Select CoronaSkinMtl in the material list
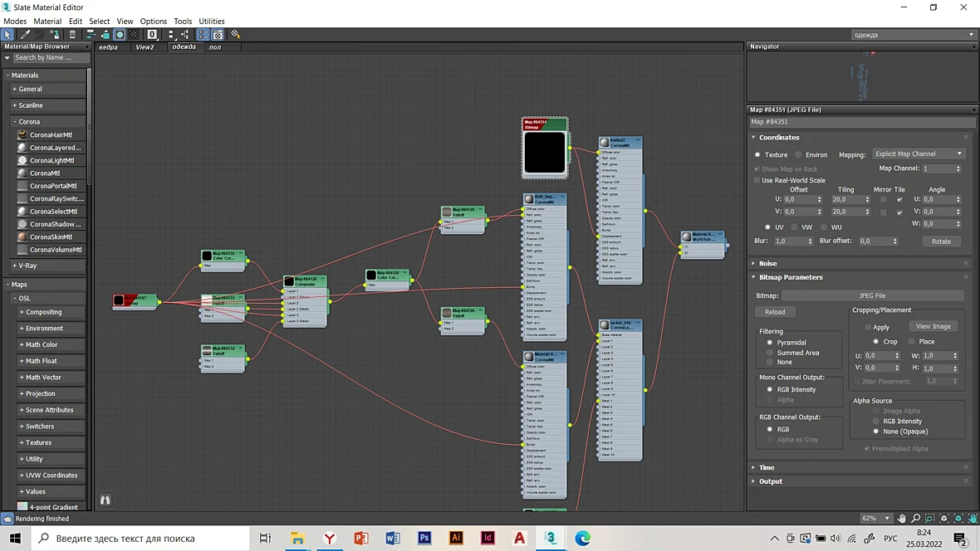Image resolution: width=980 pixels, height=551 pixels. point(51,237)
